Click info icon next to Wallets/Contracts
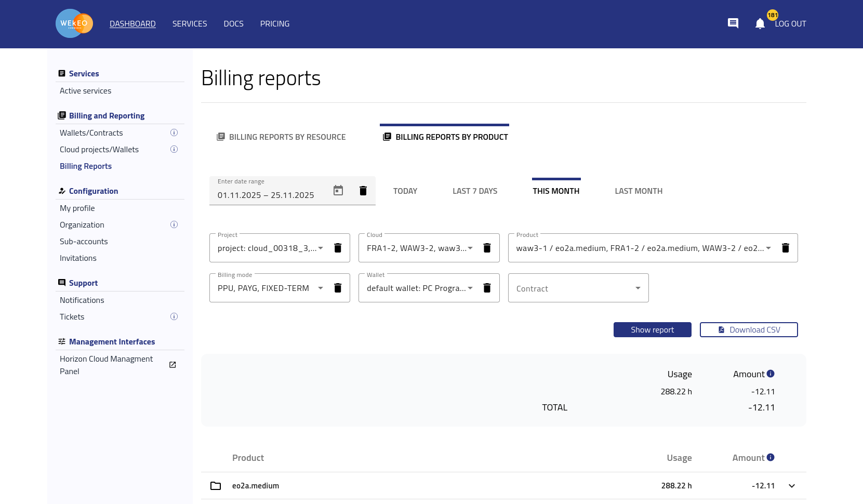This screenshot has width=863, height=504. point(174,133)
